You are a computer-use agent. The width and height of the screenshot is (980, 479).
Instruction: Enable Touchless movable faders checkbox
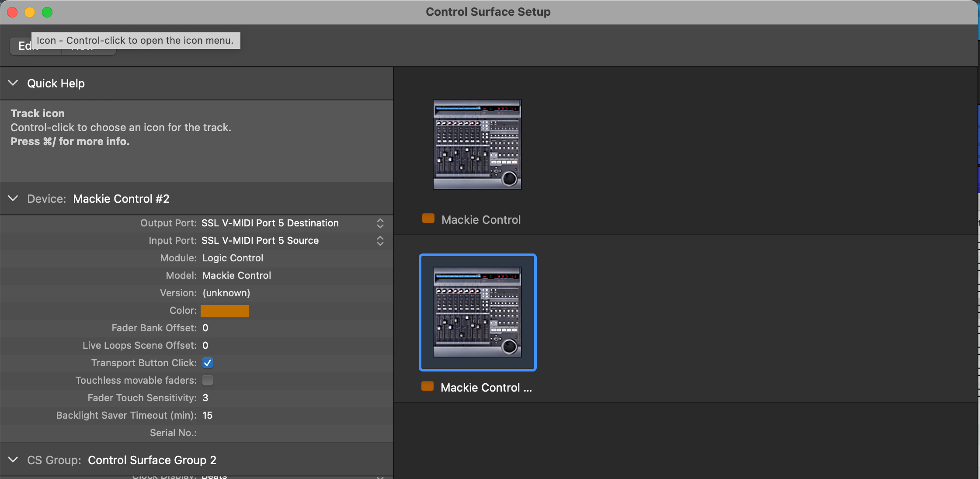click(x=208, y=380)
